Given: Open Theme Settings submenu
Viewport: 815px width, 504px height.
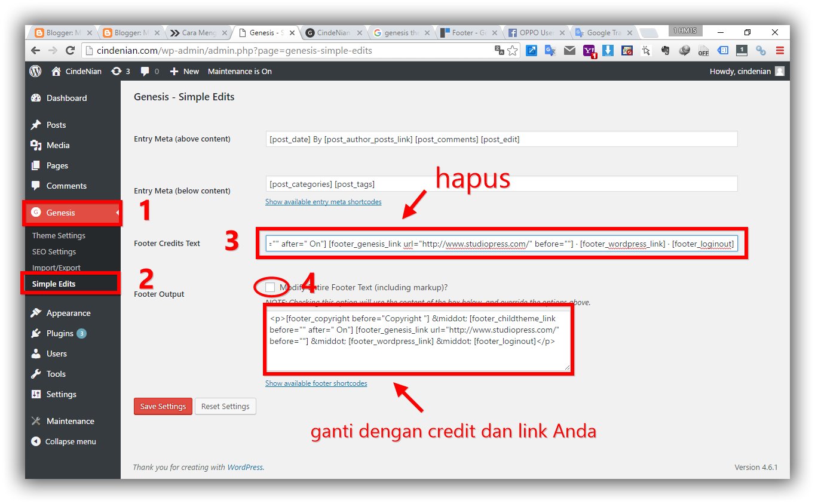Looking at the screenshot, I should click(x=59, y=235).
